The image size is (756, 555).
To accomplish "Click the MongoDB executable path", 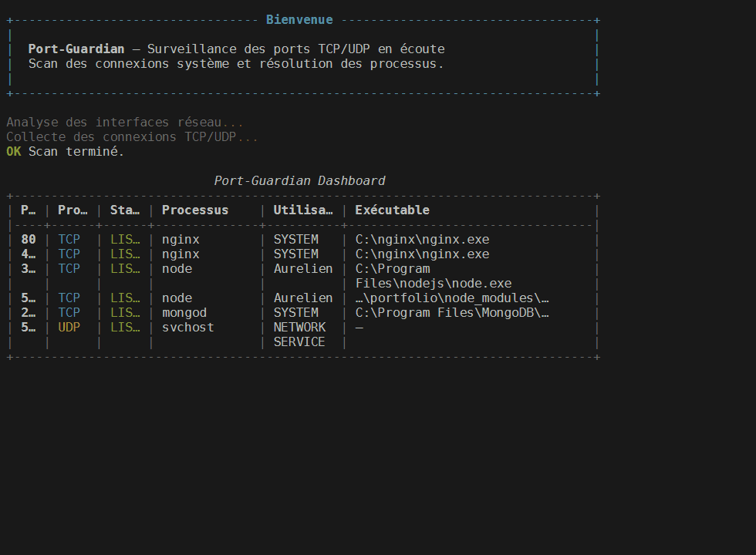I will [x=452, y=313].
